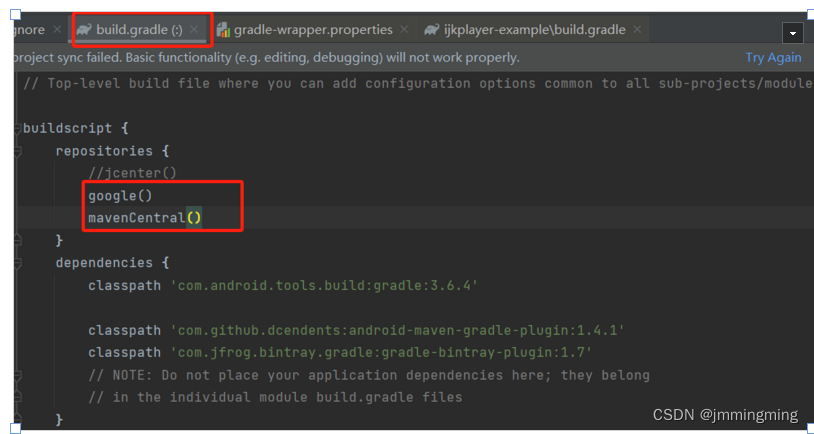The height and width of the screenshot is (434, 814).
Task: Close the gradle-wrapper.properties tab
Action: tap(405, 30)
